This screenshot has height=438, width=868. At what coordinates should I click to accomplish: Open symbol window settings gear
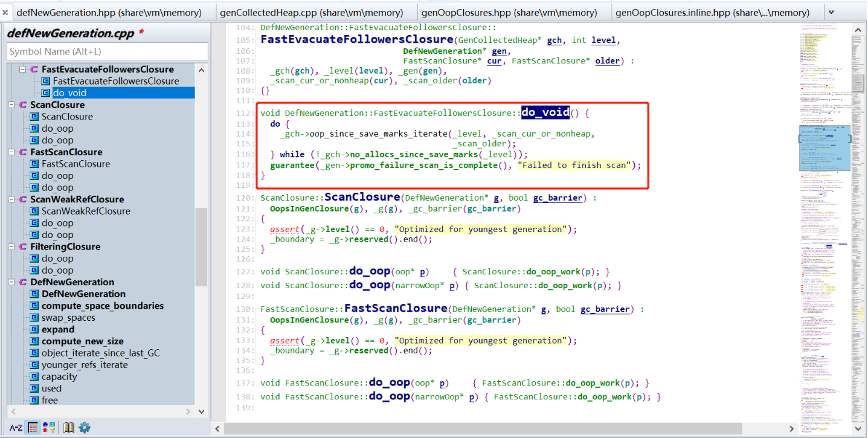click(x=85, y=428)
